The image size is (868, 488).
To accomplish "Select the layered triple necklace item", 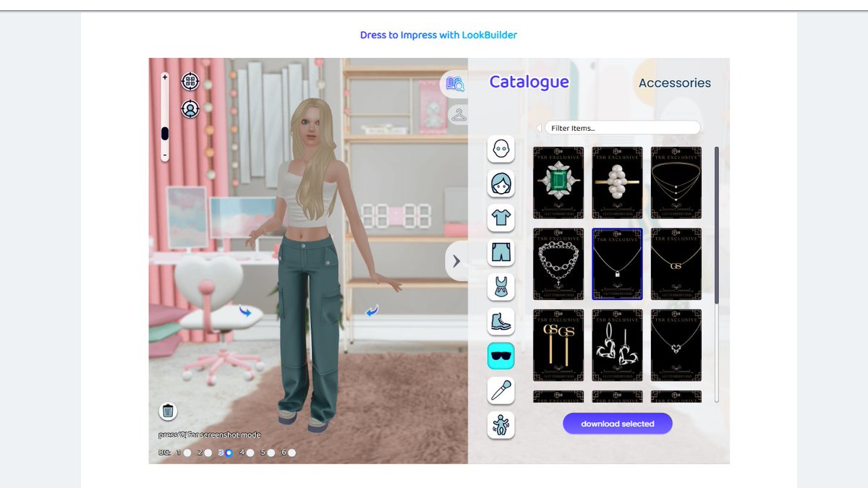I will (676, 183).
